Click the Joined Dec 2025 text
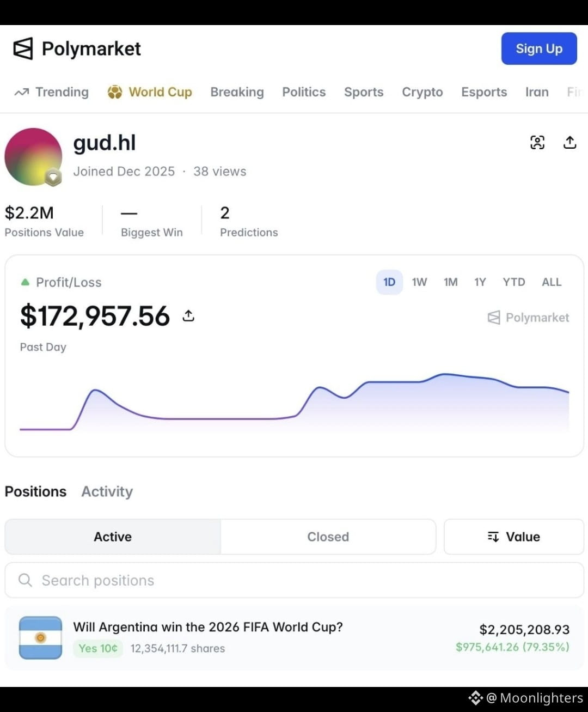This screenshot has width=588, height=712. click(124, 172)
